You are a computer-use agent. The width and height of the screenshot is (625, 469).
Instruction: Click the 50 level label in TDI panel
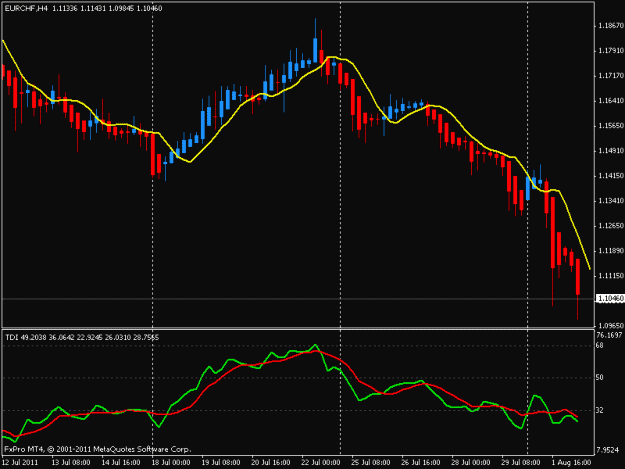599,377
